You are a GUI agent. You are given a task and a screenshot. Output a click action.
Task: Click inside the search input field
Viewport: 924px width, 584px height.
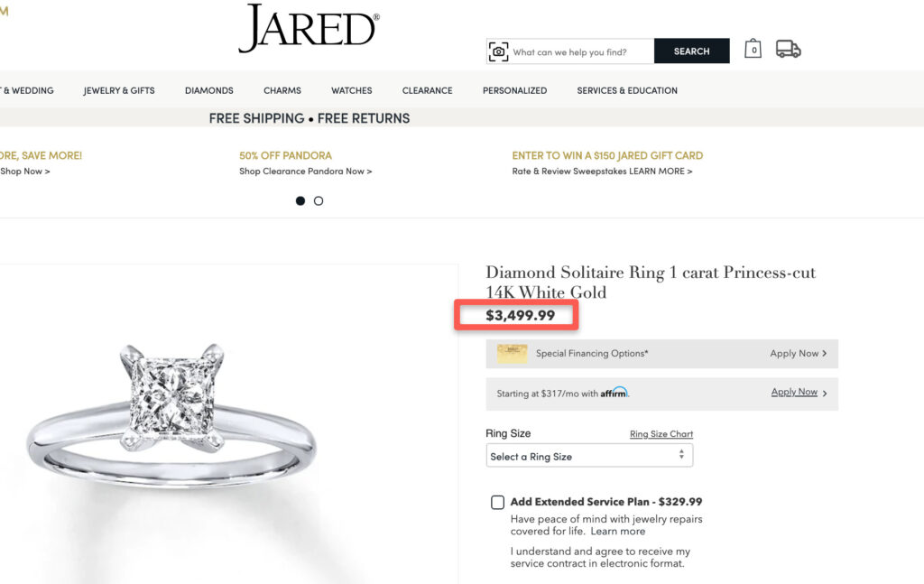577,51
